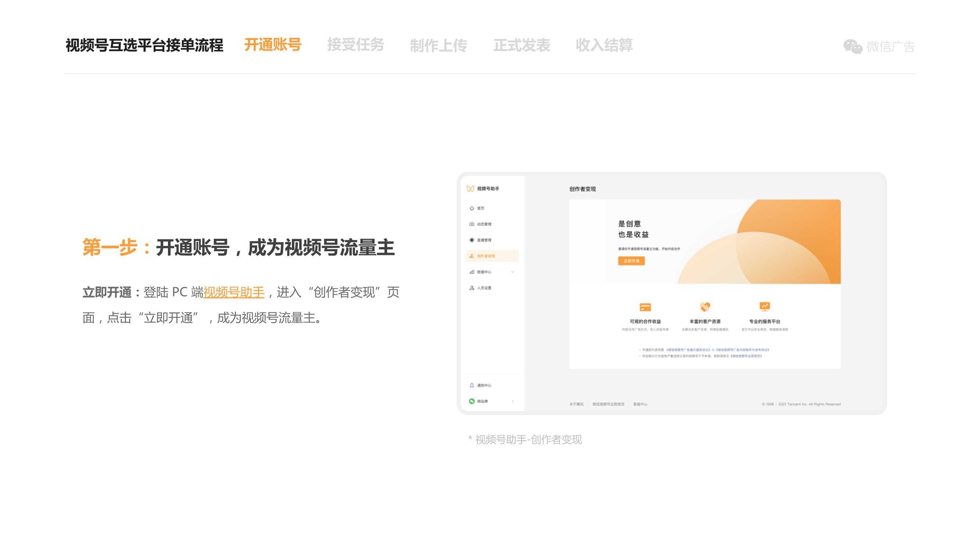Open the 客服中心 footer link
Image resolution: width=980 pixels, height=551 pixels.
click(x=640, y=404)
